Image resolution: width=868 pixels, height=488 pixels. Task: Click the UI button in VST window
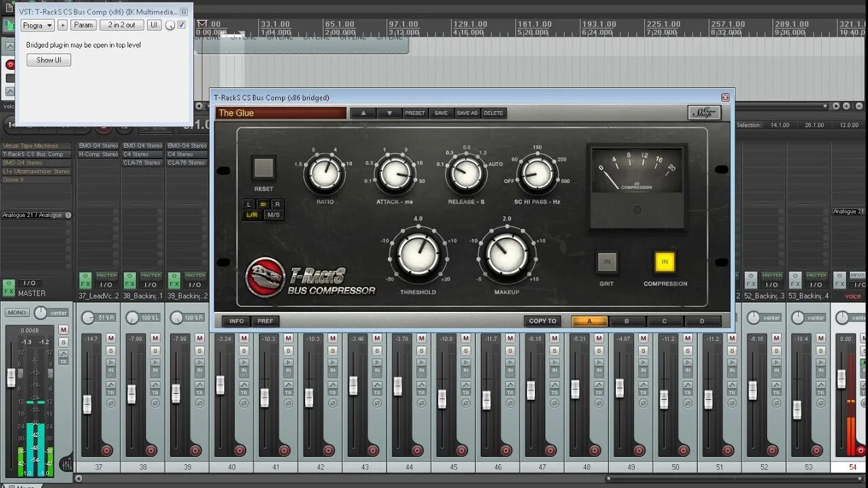(154, 25)
